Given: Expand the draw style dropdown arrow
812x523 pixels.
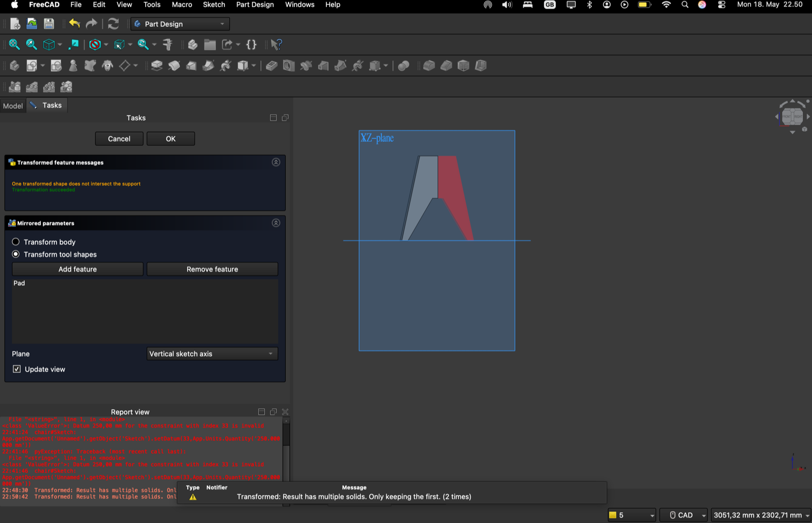Looking at the screenshot, I should 106,45.
